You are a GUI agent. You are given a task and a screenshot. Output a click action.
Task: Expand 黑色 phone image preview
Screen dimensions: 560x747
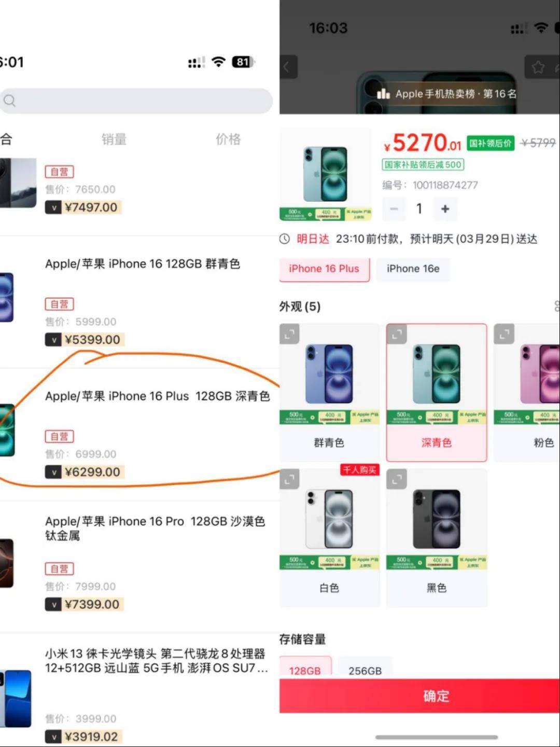click(397, 479)
